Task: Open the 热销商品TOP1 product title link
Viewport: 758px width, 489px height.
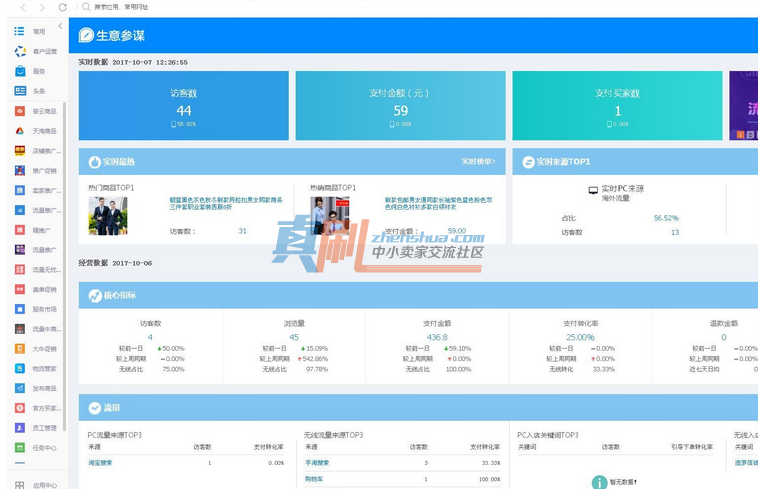Action: [x=438, y=203]
